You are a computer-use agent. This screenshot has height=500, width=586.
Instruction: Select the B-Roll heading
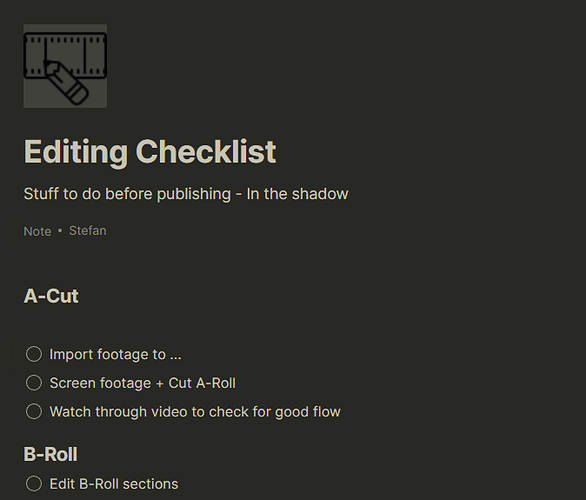click(x=50, y=454)
